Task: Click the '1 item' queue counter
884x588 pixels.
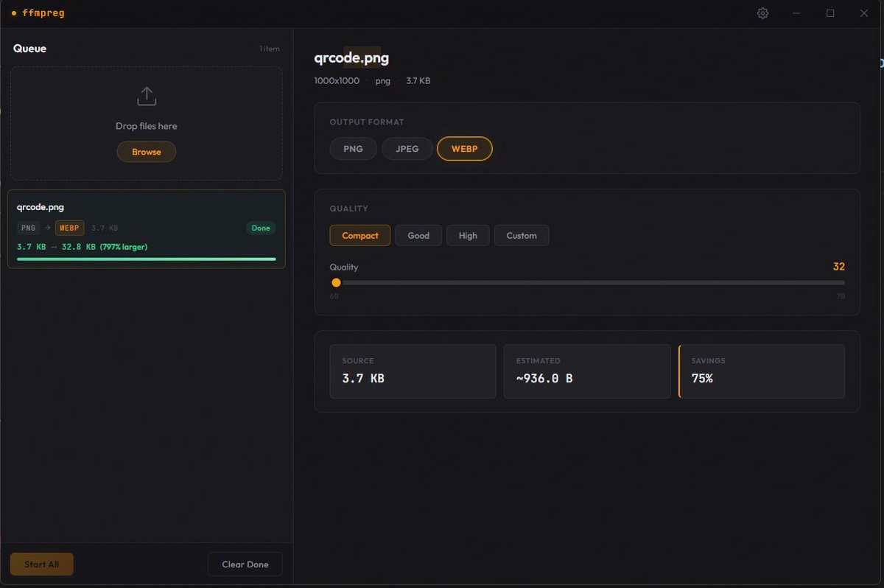Action: 270,49
